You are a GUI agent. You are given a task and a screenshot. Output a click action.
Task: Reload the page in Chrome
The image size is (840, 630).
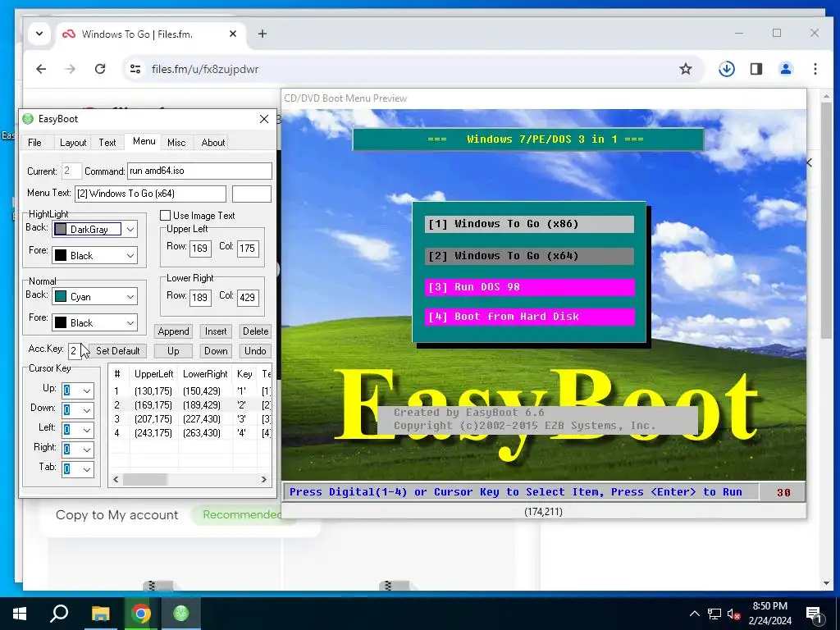99,69
